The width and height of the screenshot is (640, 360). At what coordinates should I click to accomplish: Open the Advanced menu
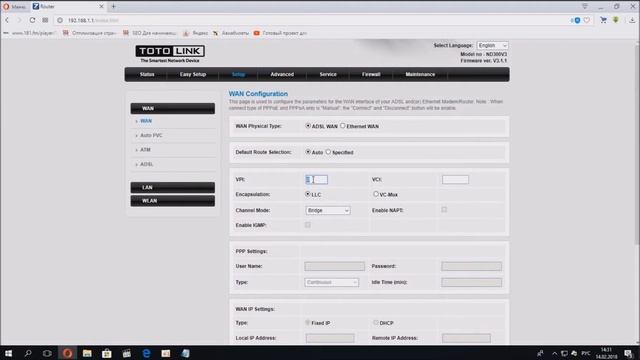point(282,74)
